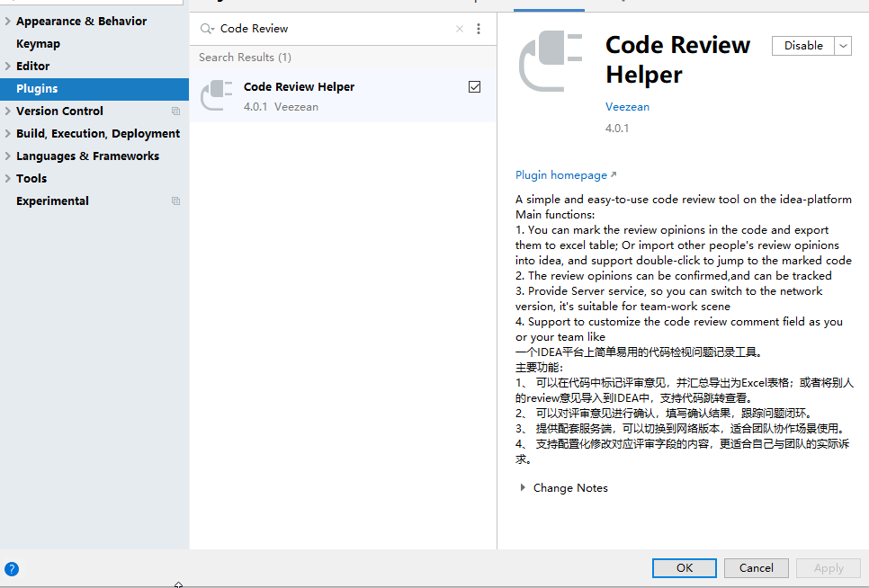Open the help question mark icon
The width and height of the screenshot is (869, 588).
tap(12, 568)
